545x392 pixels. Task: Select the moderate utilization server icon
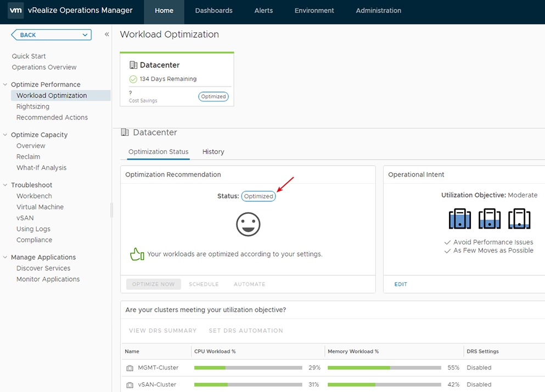point(490,219)
